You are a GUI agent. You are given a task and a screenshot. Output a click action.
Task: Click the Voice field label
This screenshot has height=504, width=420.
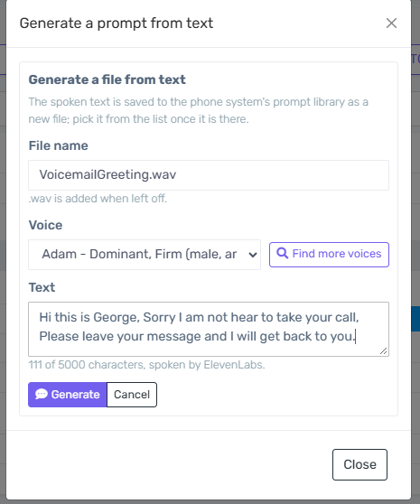pyautogui.click(x=45, y=225)
